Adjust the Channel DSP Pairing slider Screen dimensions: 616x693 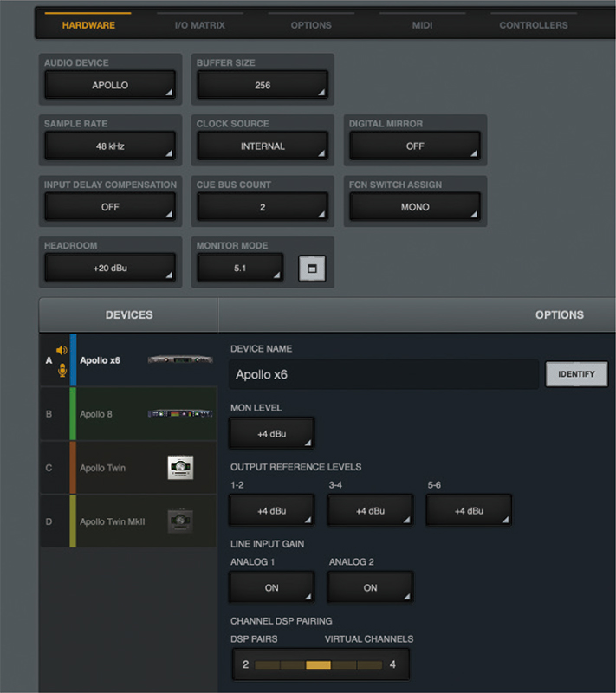[x=319, y=664]
